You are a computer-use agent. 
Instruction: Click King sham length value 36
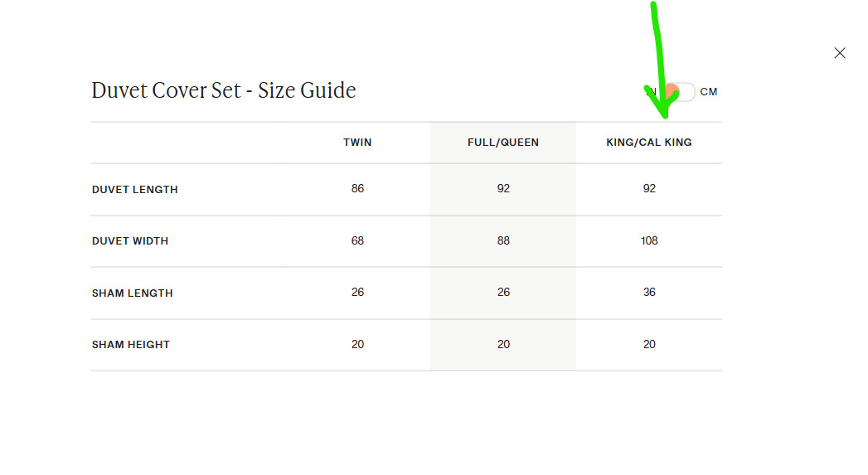(x=649, y=293)
